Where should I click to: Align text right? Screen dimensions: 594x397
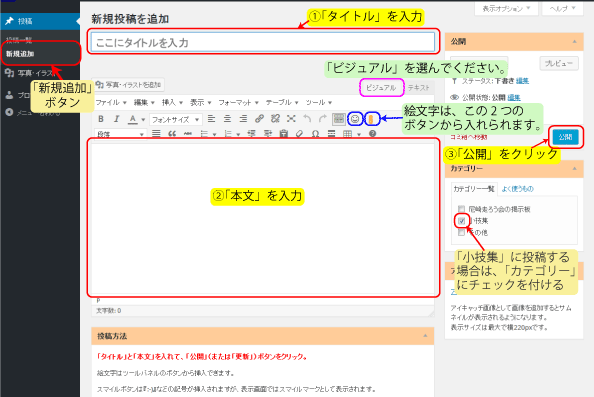(x=243, y=119)
